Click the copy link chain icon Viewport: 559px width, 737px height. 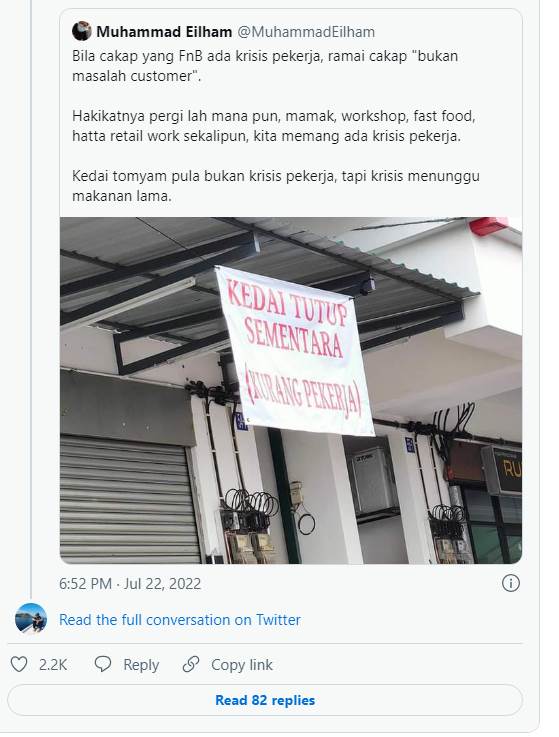tap(190, 664)
